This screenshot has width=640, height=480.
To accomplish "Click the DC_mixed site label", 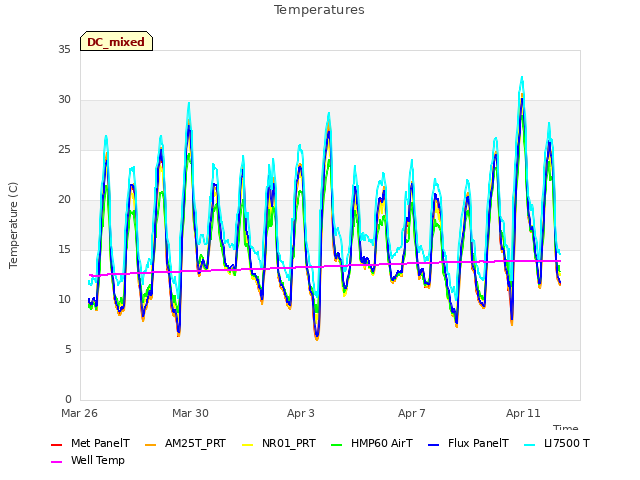I will 116,41.
